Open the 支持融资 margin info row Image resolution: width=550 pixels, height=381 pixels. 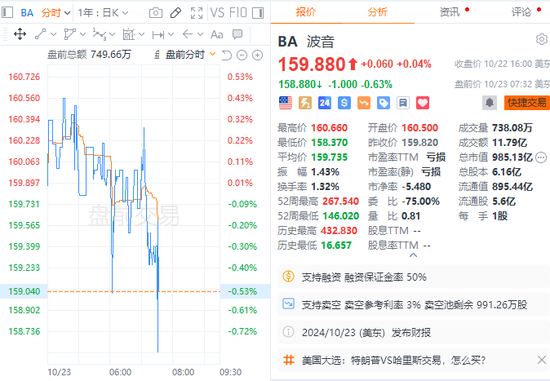pyautogui.click(x=414, y=277)
